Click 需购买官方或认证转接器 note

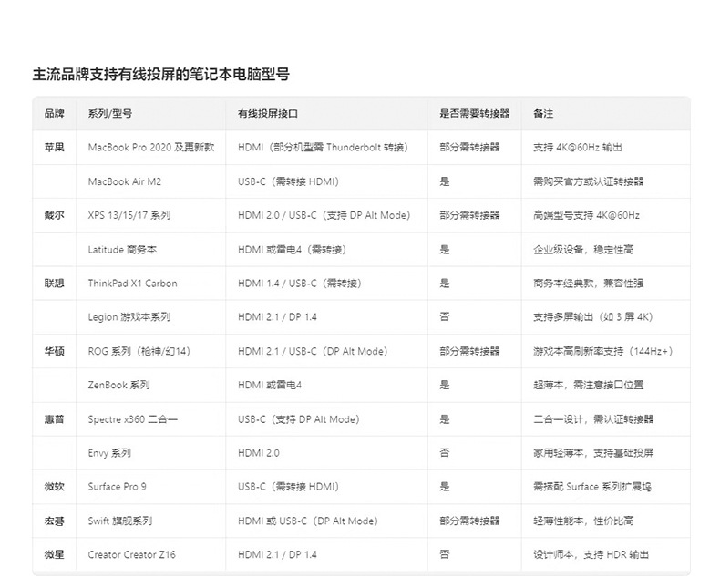tap(588, 181)
